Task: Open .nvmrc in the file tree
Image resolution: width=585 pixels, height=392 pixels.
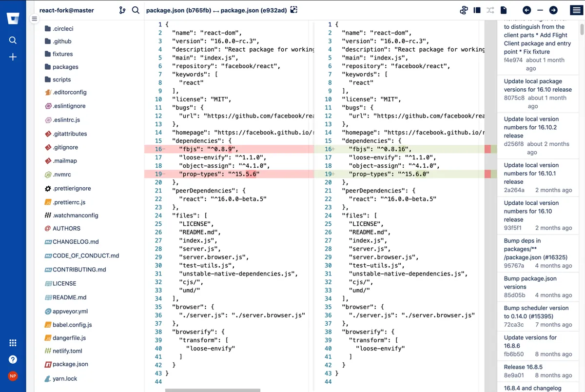Action: pos(58,175)
